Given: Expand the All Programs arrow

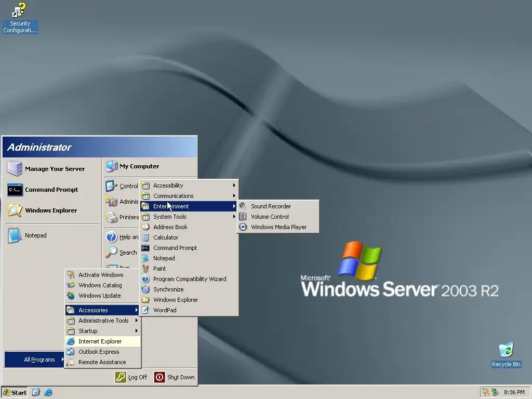Looking at the screenshot, I should pos(62,360).
